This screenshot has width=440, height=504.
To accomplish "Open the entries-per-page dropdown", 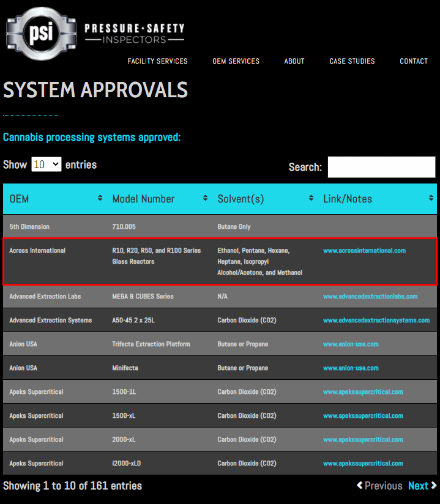I will pyautogui.click(x=47, y=165).
